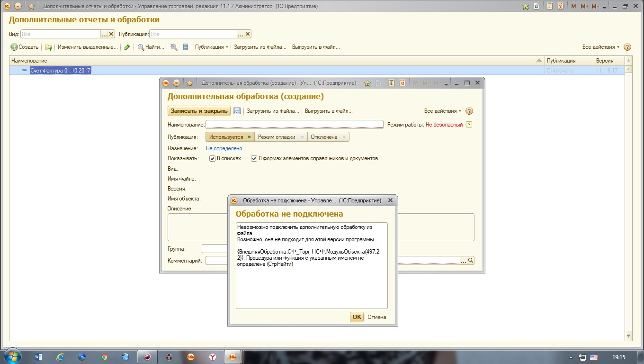Click Публикация column header
The image size is (644, 364).
[x=569, y=61]
